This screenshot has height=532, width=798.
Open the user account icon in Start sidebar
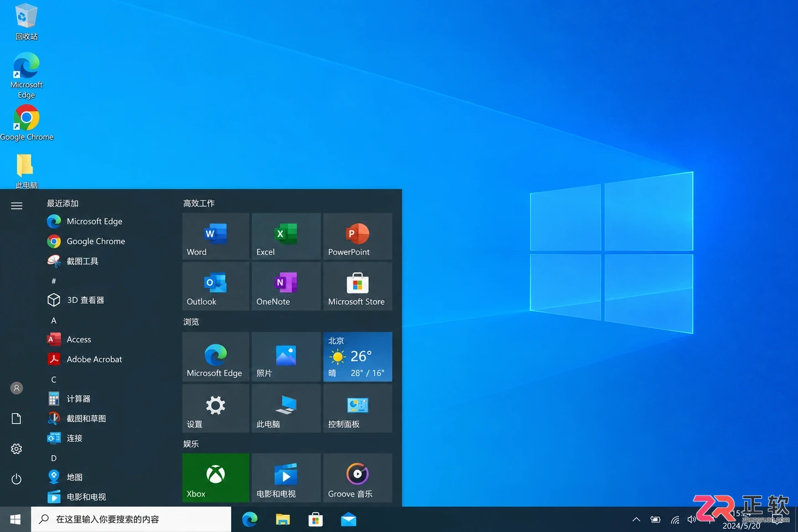(x=17, y=388)
